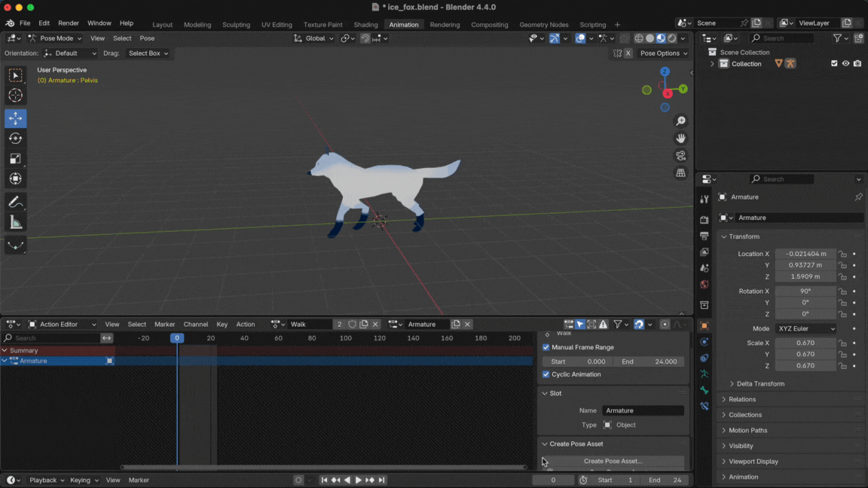Click the pan view hand icon
The image size is (868, 488).
pos(681,138)
